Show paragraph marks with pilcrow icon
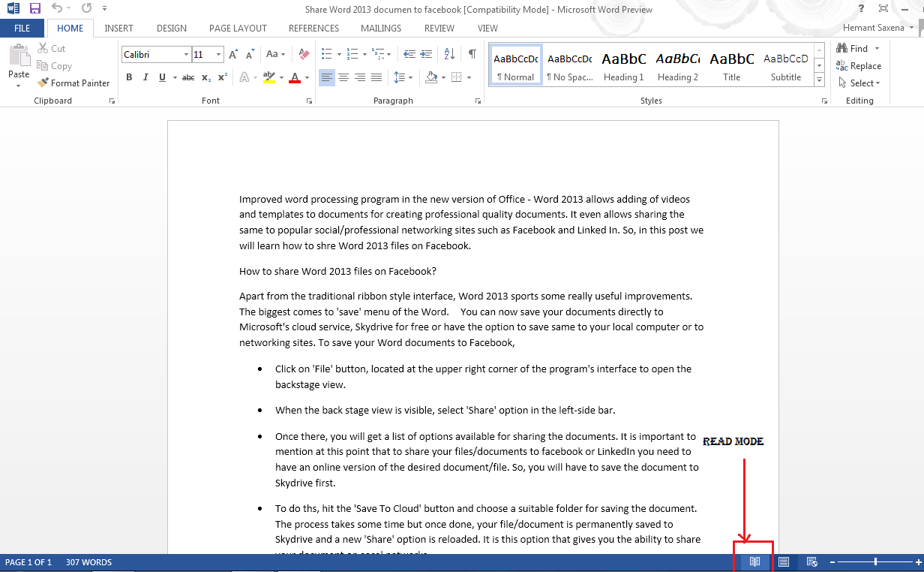Image resolution: width=924 pixels, height=572 pixels. (472, 54)
